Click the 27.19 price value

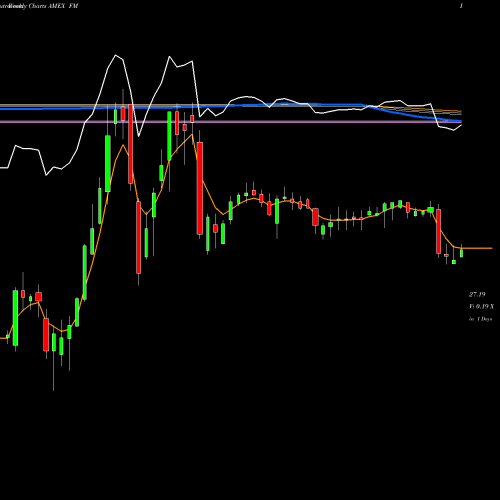tap(477, 294)
